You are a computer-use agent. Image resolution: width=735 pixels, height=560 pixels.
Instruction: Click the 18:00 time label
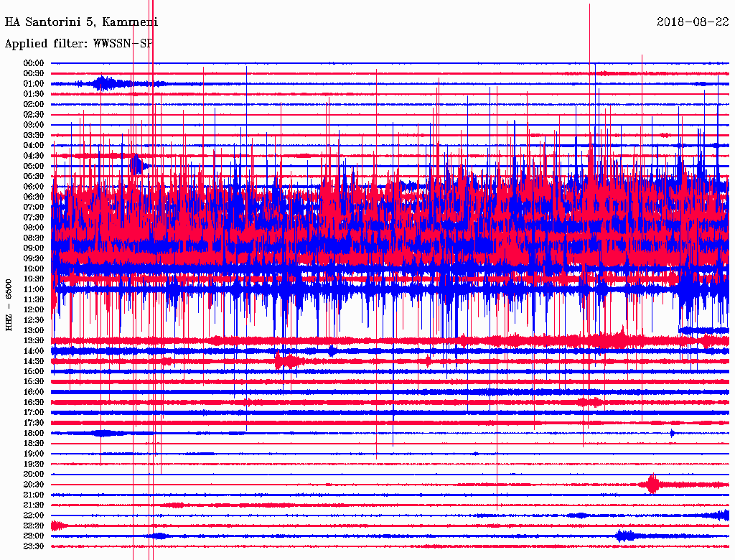click(34, 434)
